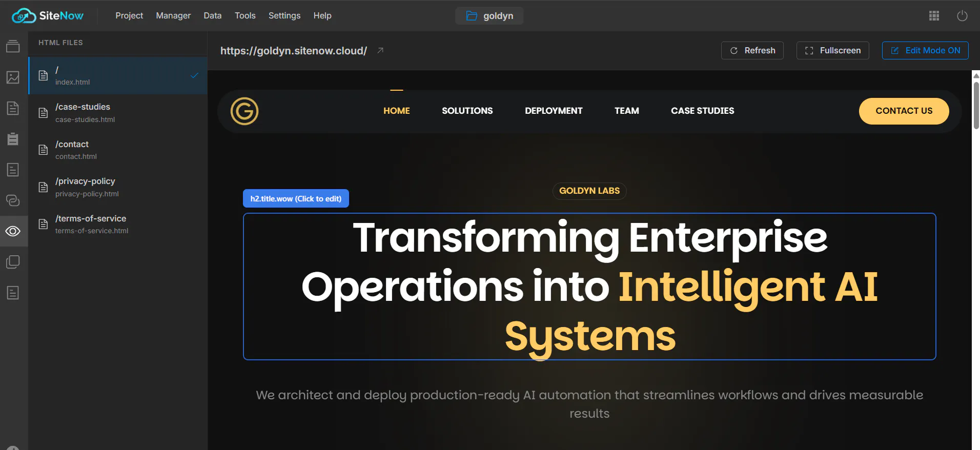Click the SiteNow cloud logo

point(48,16)
